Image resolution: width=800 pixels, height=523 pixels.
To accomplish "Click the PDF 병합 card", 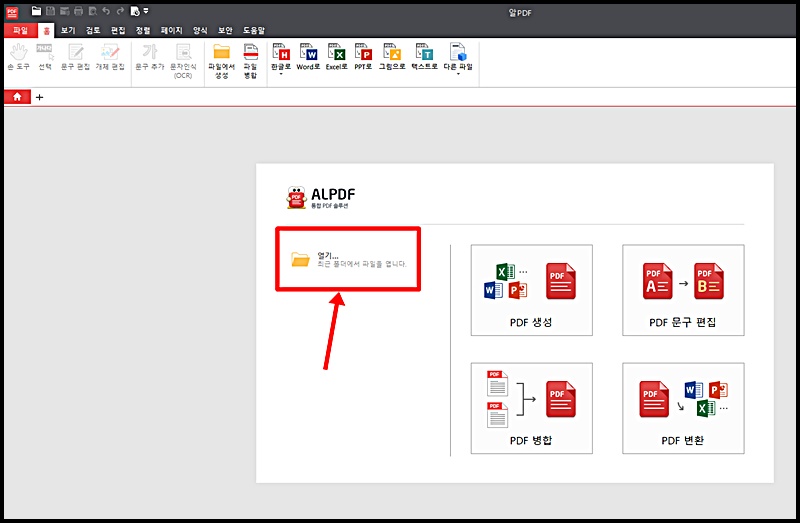I will pos(532,408).
